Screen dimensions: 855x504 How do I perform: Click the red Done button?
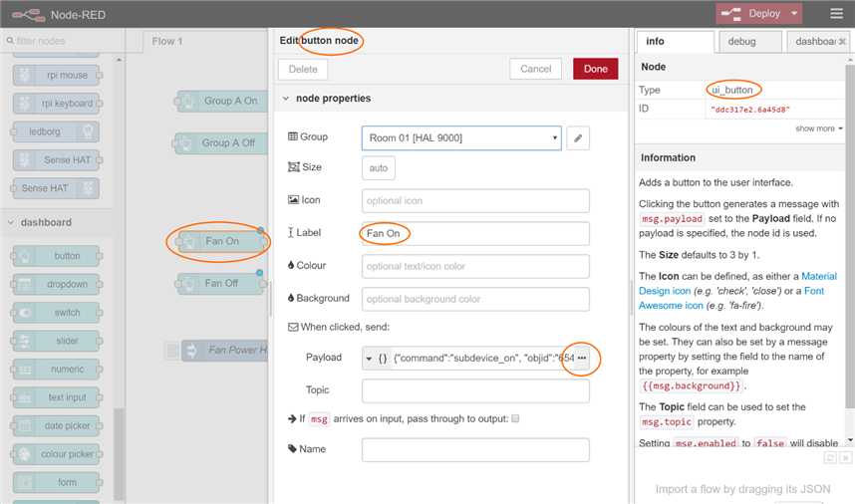pyautogui.click(x=596, y=69)
